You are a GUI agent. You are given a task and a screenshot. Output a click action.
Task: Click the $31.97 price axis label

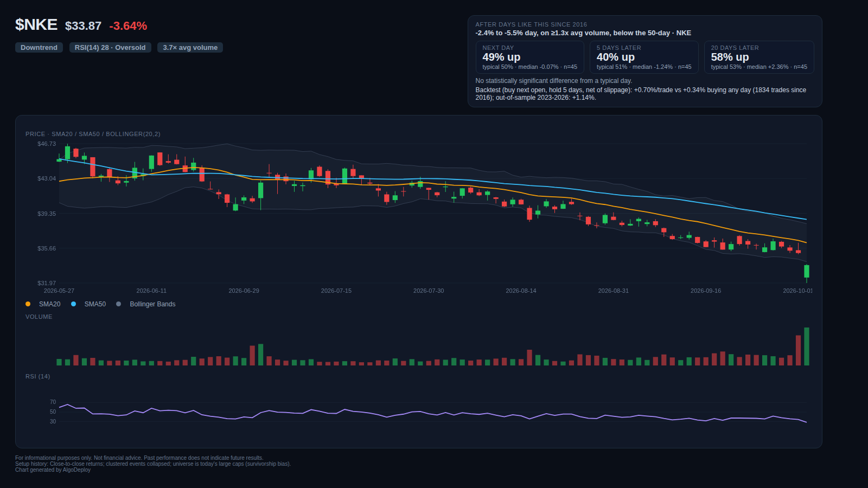(47, 283)
